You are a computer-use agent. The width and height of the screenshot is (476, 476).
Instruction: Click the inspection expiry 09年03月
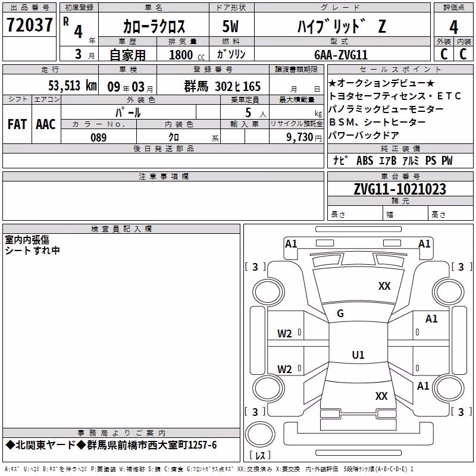(x=130, y=87)
